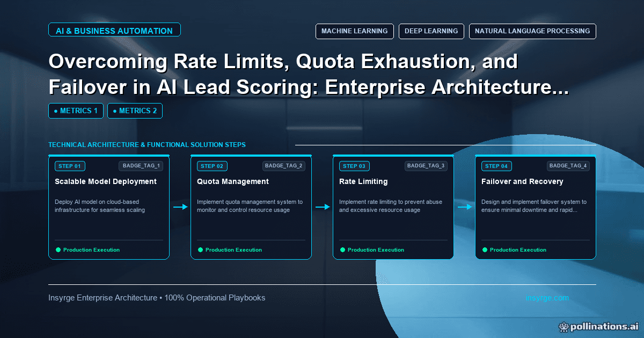Click the pollinations.ai logo icon
Image resolution: width=644 pixels, height=338 pixels.
563,326
